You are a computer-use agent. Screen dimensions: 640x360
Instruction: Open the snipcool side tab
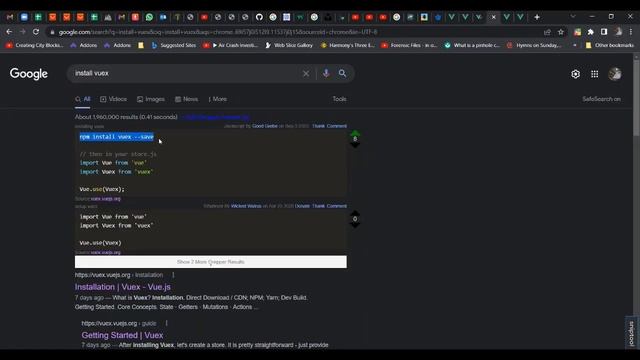631,333
